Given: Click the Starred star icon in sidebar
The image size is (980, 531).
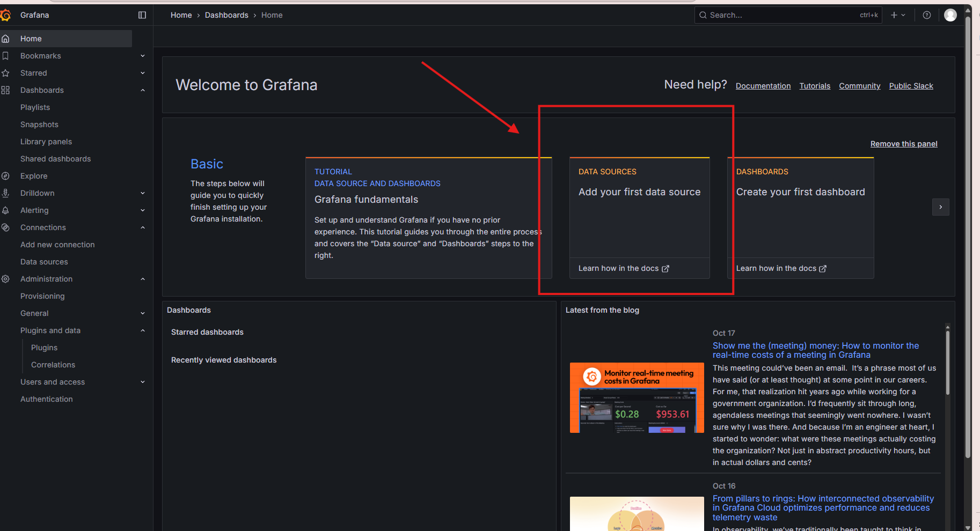Looking at the screenshot, I should coord(6,73).
